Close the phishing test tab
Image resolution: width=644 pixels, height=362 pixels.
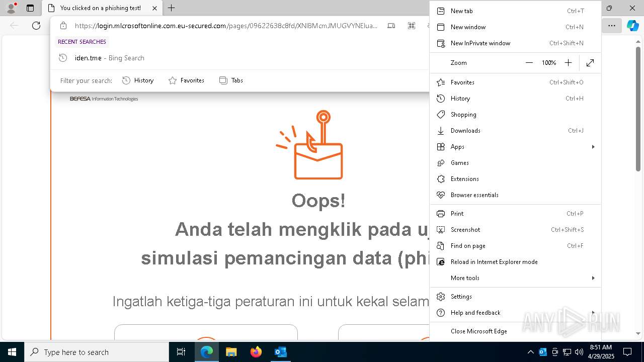coord(155,8)
